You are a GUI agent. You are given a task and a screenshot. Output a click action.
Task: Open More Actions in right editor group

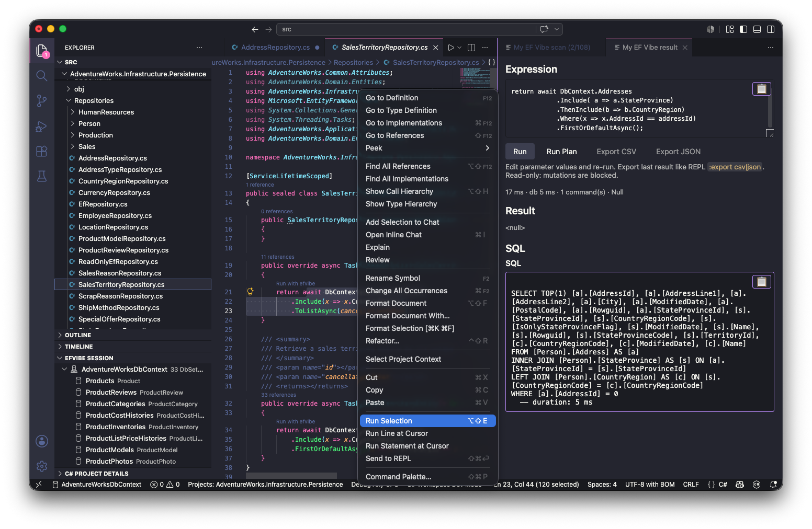771,48
